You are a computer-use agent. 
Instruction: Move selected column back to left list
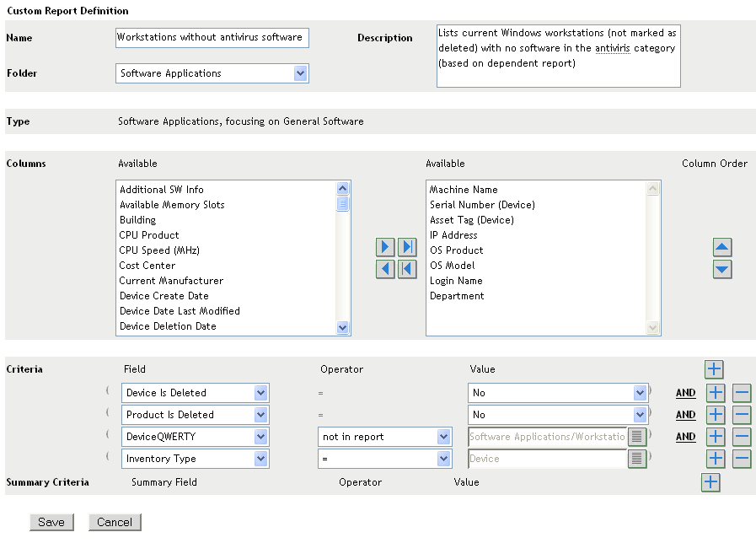385,269
